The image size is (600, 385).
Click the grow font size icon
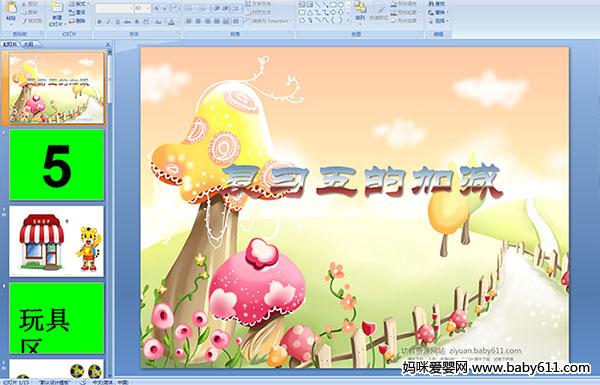pyautogui.click(x=157, y=8)
